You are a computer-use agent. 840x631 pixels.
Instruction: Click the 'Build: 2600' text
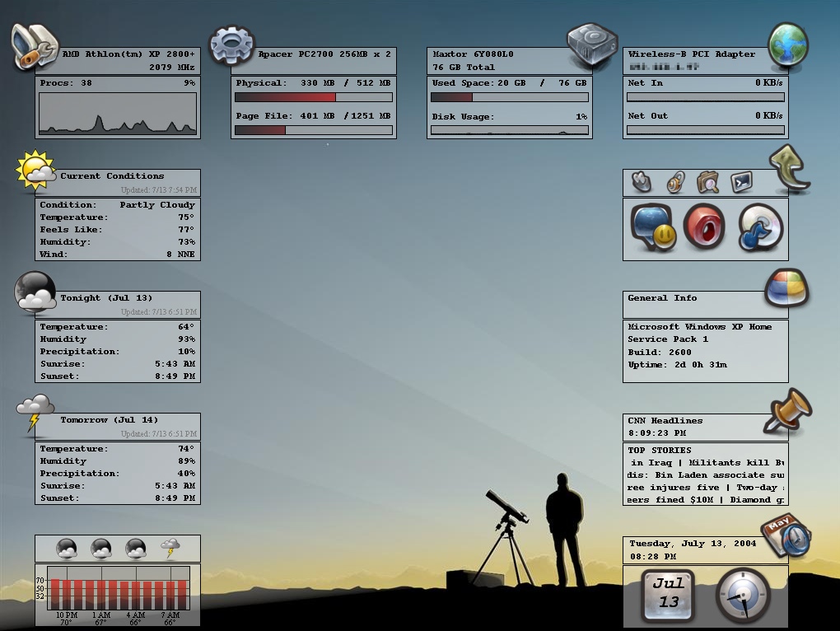(660, 352)
